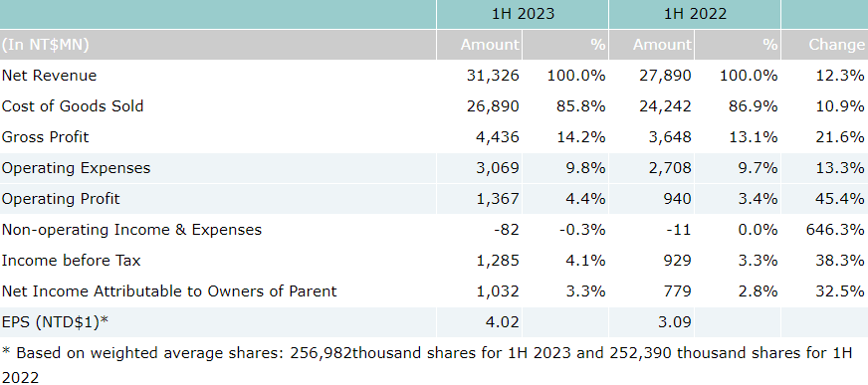Screen dimensions: 868x385
Task: Select Net Income Attributable to Owners label
Action: pos(169,291)
